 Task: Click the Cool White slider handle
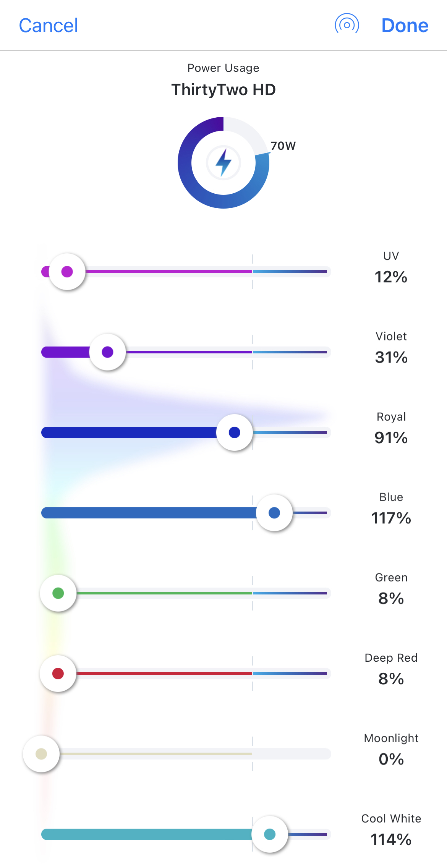coord(270,834)
